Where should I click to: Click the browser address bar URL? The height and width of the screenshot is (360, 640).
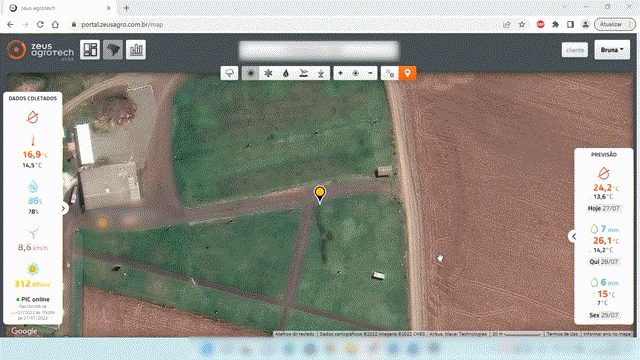(122, 24)
